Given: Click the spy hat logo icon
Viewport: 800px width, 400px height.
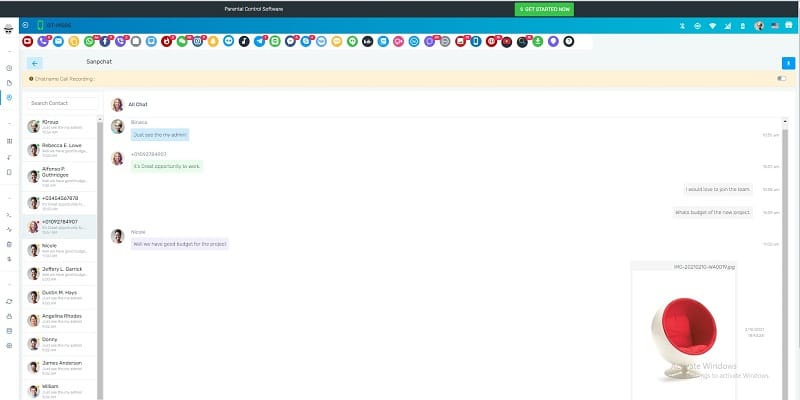Looking at the screenshot, I should pyautogui.click(x=9, y=29).
